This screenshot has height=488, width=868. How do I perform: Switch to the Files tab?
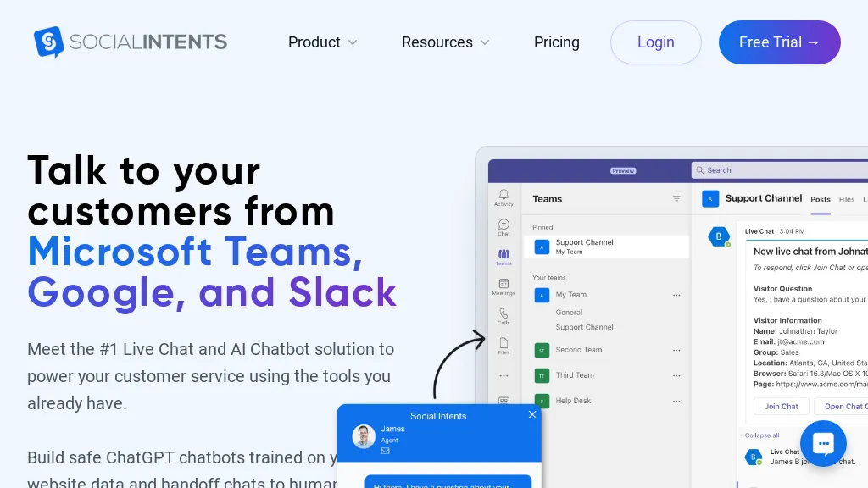coord(847,199)
